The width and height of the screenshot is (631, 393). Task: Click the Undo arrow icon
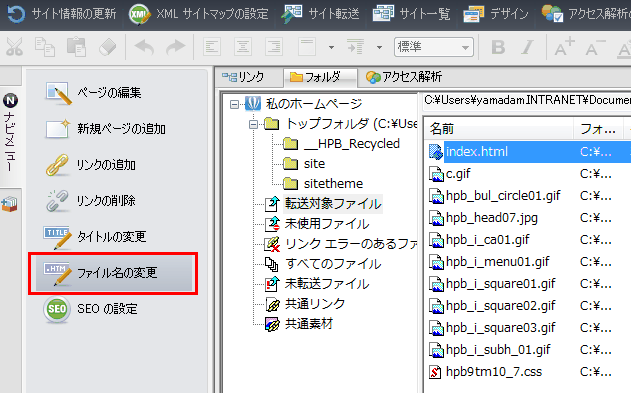pyautogui.click(x=144, y=47)
